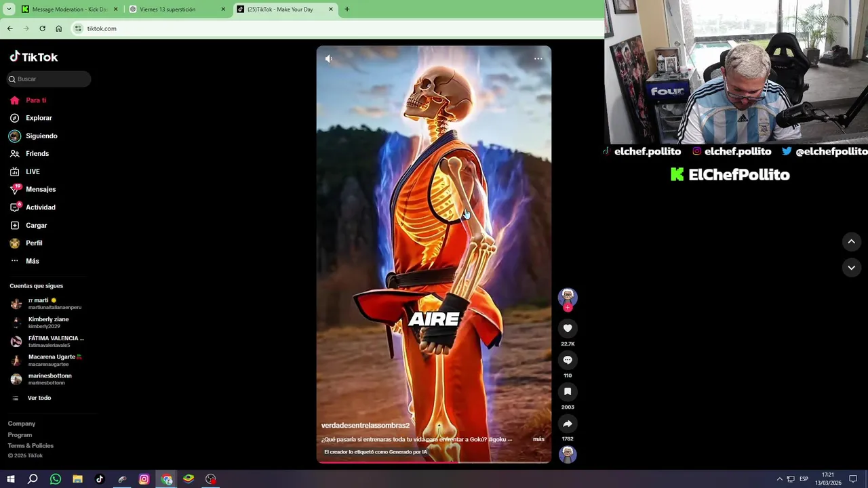Go to next video with down chevron
The height and width of the screenshot is (488, 868).
tap(851, 268)
